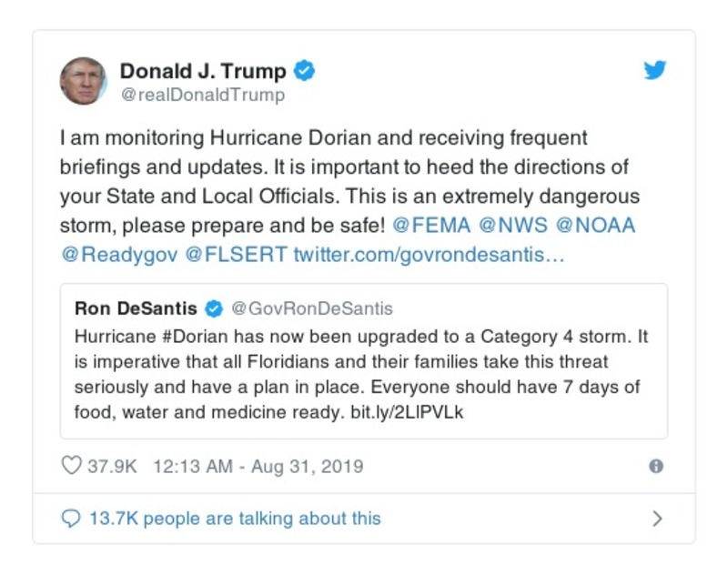
Task: Click the 12:13 AM - Aug 31, 2019 timestamp
Action: pos(258,467)
